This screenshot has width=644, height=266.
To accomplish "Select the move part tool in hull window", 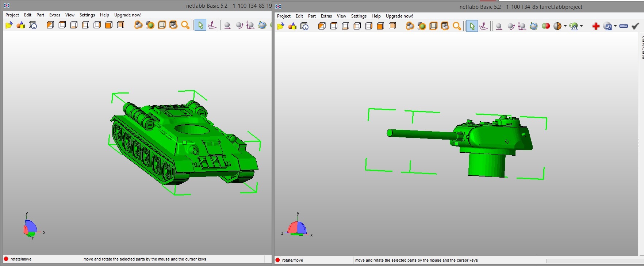I will click(x=227, y=25).
